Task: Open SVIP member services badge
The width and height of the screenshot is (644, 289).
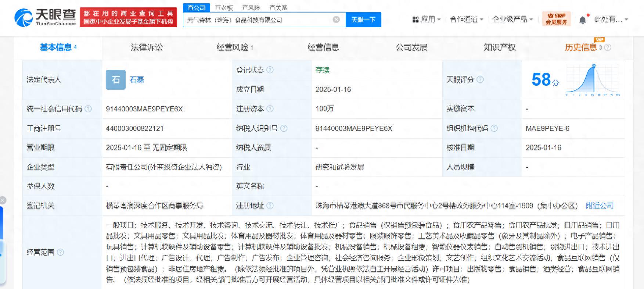Action: [556, 19]
